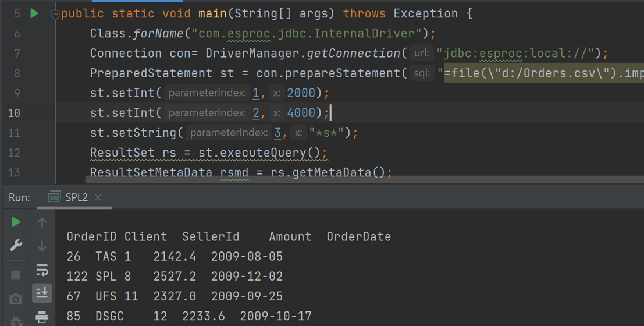Viewport: 644px width, 326px height.
Task: Click the horizontal scrollbar under the editor
Action: pyautogui.click(x=349, y=180)
